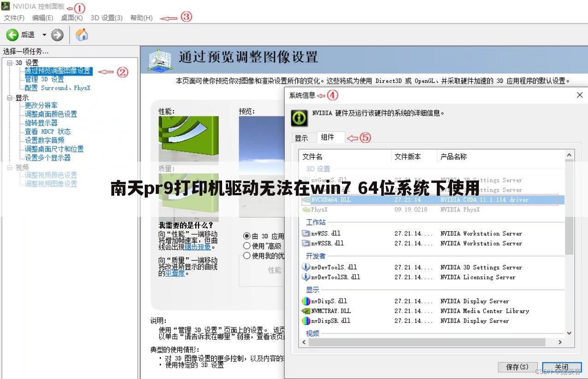Select nvWSSR.dll file icon

point(306,243)
